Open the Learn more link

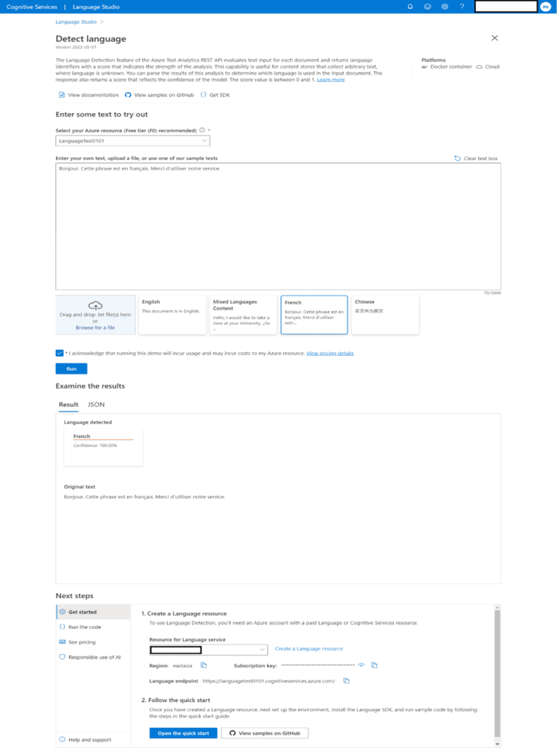click(331, 80)
